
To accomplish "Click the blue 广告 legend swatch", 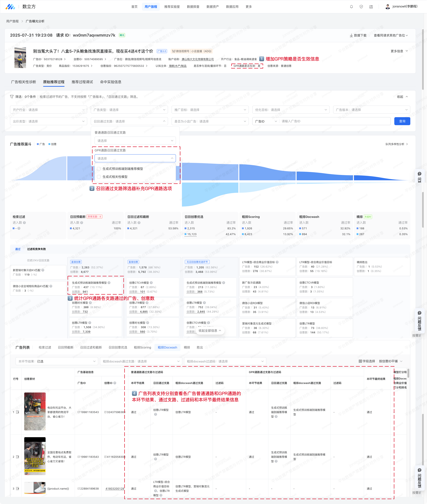I will click(38, 144).
